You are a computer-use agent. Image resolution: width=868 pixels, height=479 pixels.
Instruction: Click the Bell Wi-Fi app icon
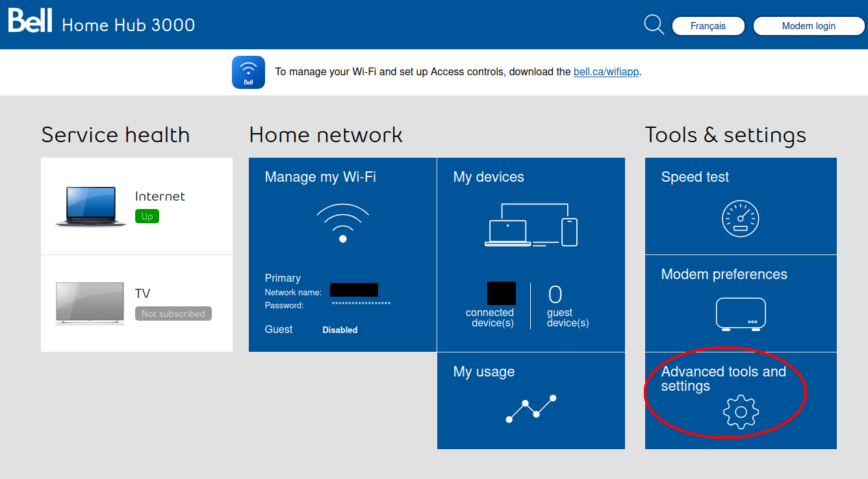tap(248, 72)
